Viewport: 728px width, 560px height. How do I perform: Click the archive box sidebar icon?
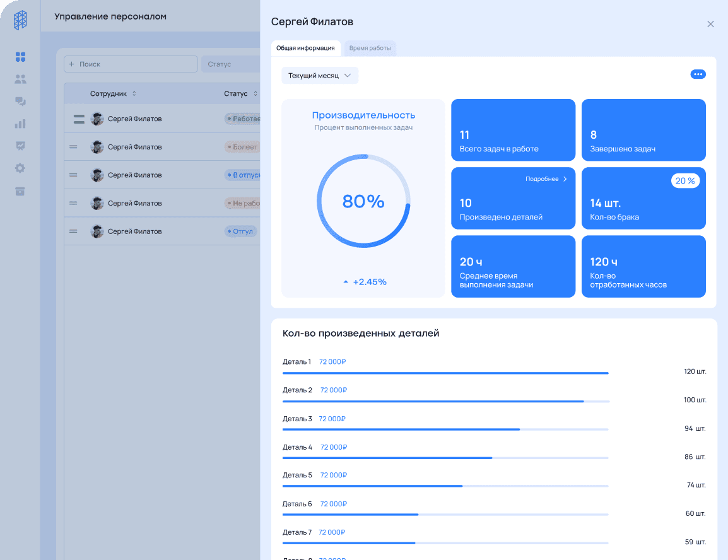20,191
